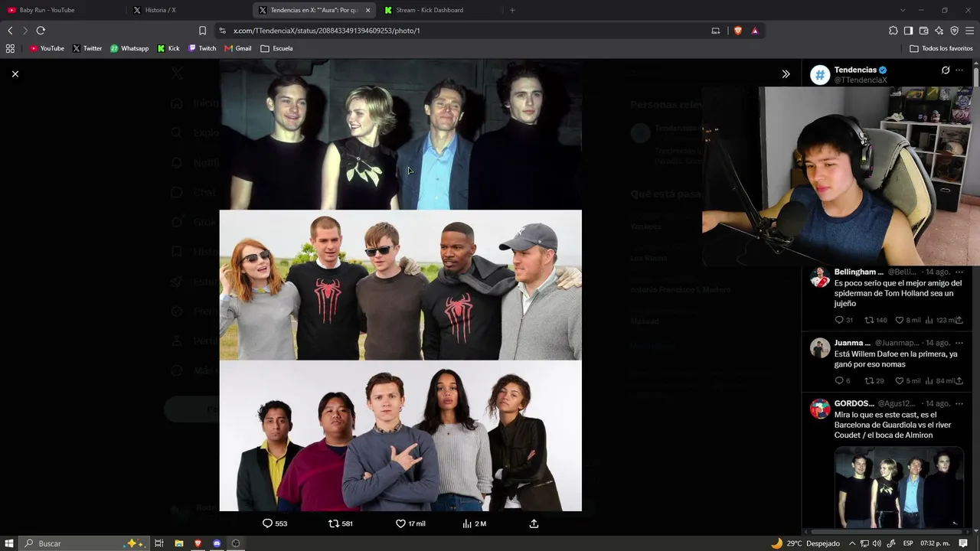The height and width of the screenshot is (551, 980).
Task: Click the taskbar Buscar search box
Action: click(x=83, y=543)
